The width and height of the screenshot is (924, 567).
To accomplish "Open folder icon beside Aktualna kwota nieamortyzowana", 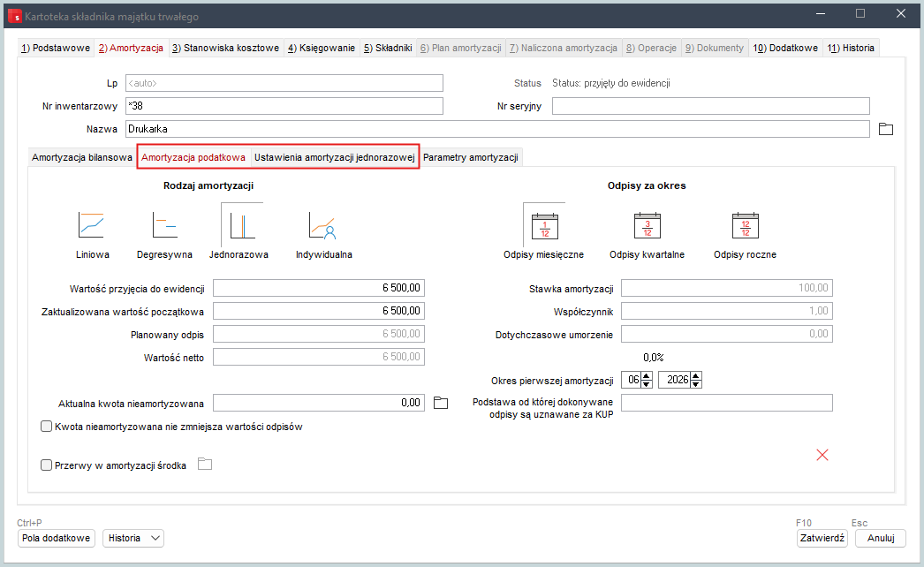I will tap(441, 403).
